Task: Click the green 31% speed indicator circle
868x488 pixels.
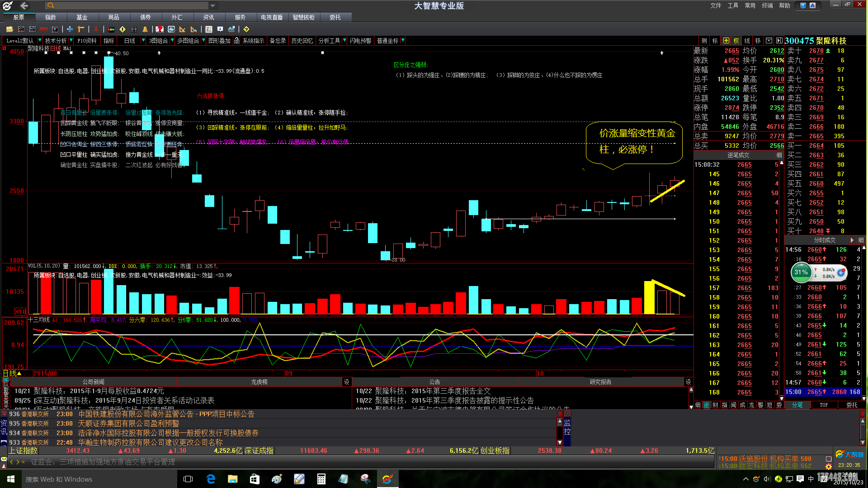Action: pos(801,272)
